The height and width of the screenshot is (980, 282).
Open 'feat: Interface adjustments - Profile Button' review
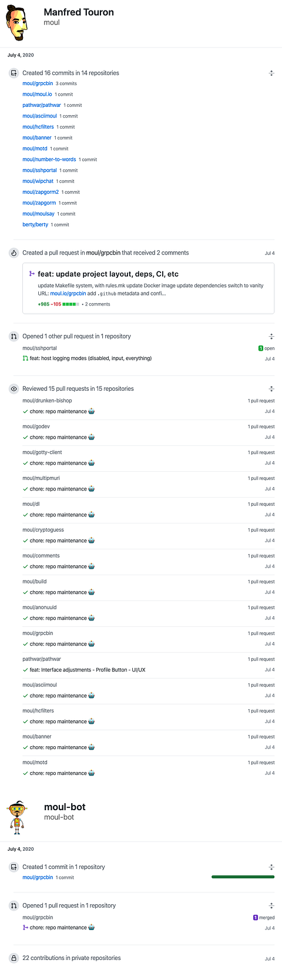pyautogui.click(x=88, y=670)
